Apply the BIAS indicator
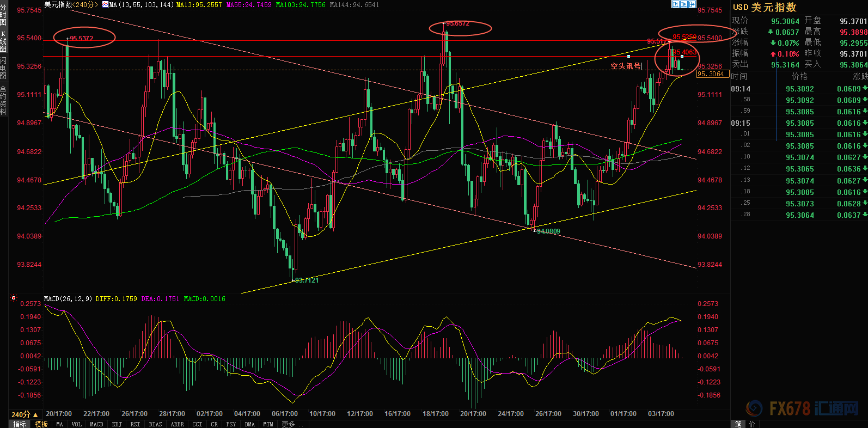The image size is (868, 428). pyautogui.click(x=155, y=424)
